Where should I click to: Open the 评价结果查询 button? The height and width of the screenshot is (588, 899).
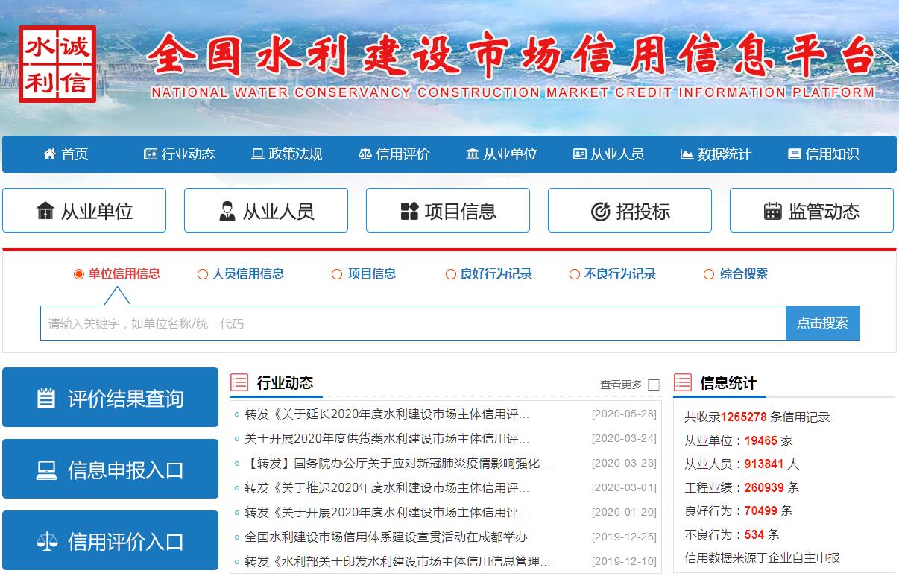coord(110,399)
